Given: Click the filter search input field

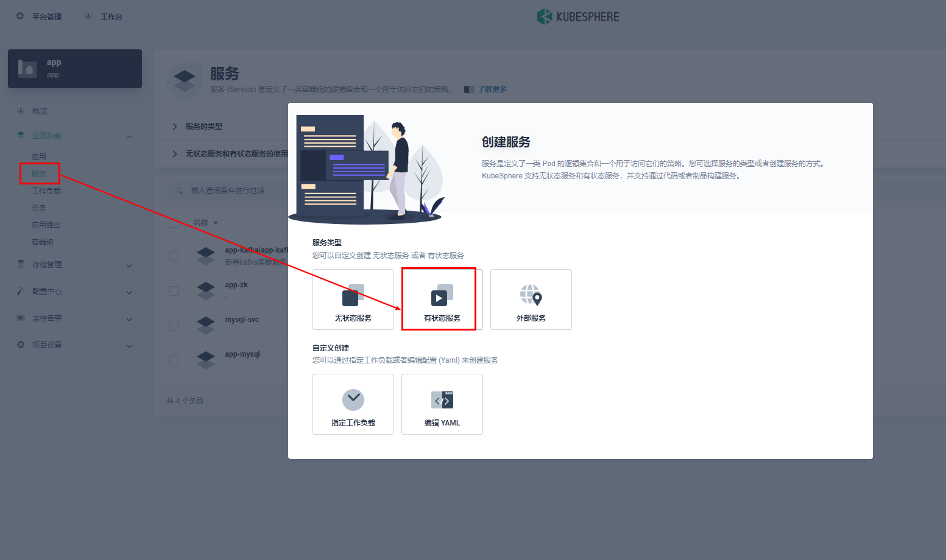Looking at the screenshot, I should [x=228, y=191].
